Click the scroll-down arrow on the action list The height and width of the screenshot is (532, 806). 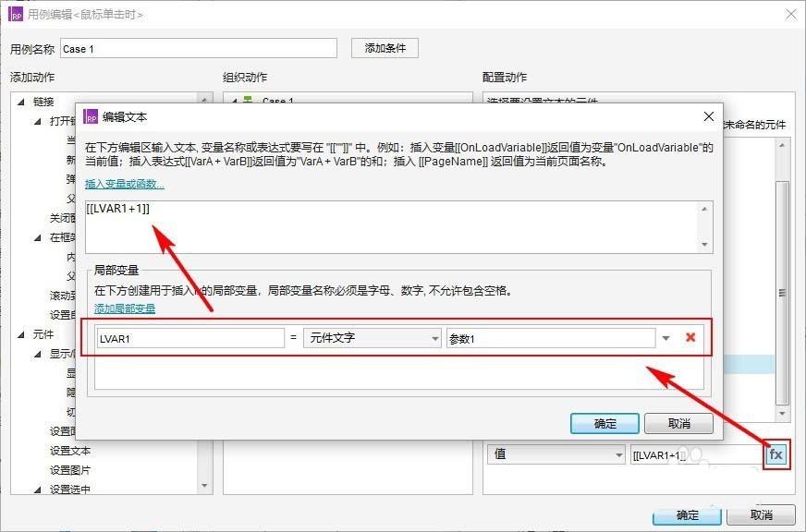tap(204, 487)
